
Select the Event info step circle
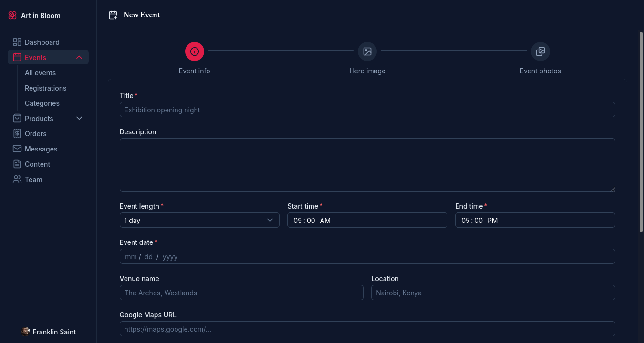tap(195, 51)
